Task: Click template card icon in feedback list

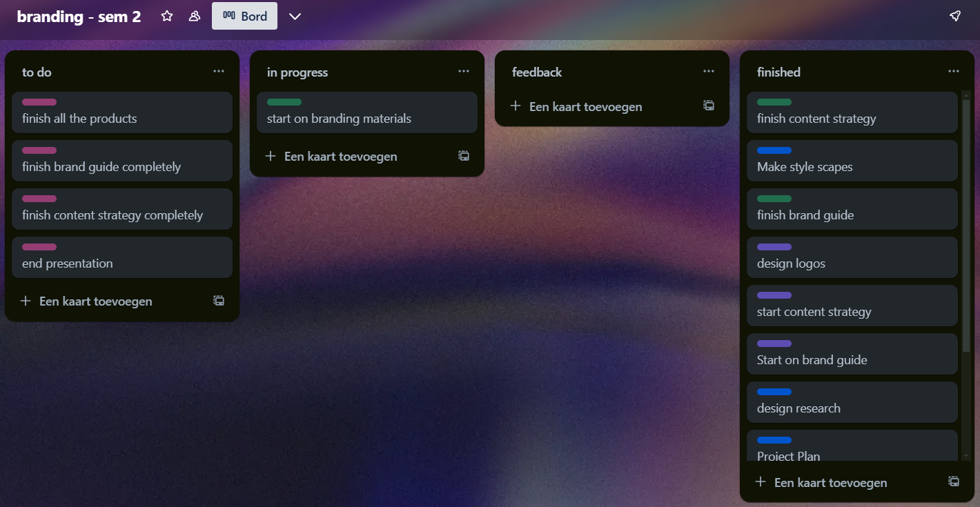Action: point(709,106)
